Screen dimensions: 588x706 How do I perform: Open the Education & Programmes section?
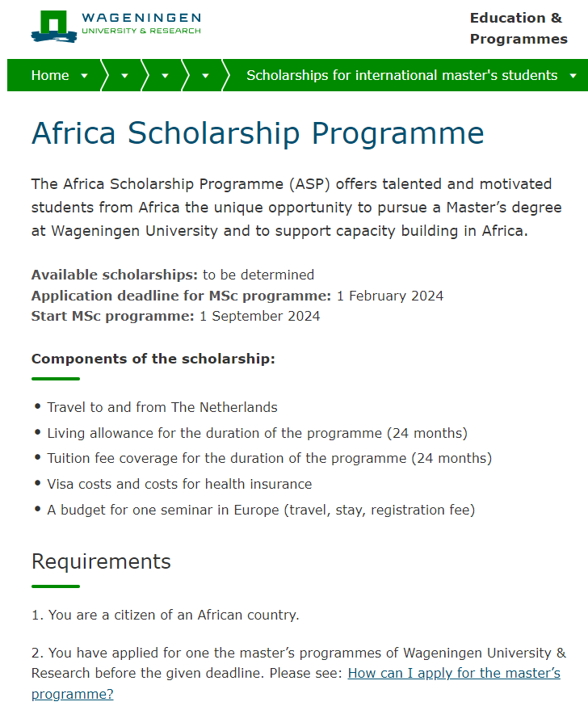518,28
